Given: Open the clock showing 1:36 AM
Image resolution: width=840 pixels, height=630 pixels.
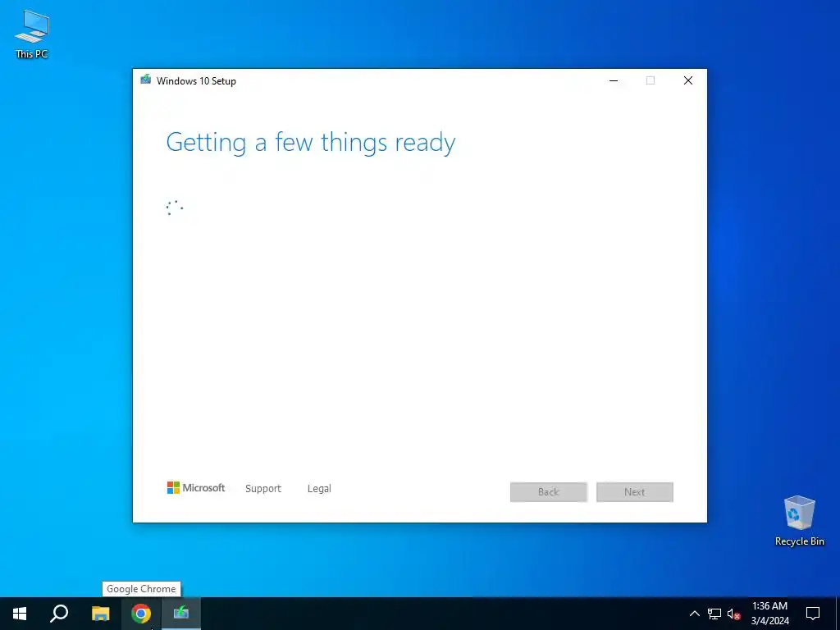Looking at the screenshot, I should coord(769,614).
